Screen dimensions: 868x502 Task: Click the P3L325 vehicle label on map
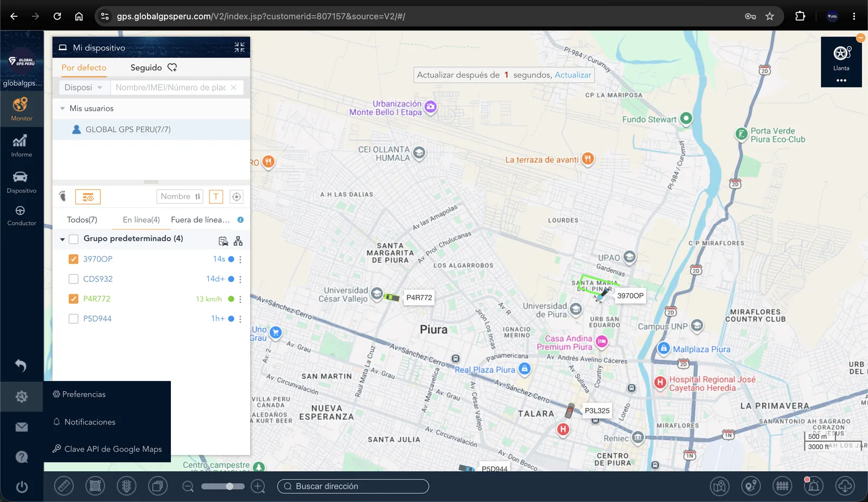click(597, 410)
